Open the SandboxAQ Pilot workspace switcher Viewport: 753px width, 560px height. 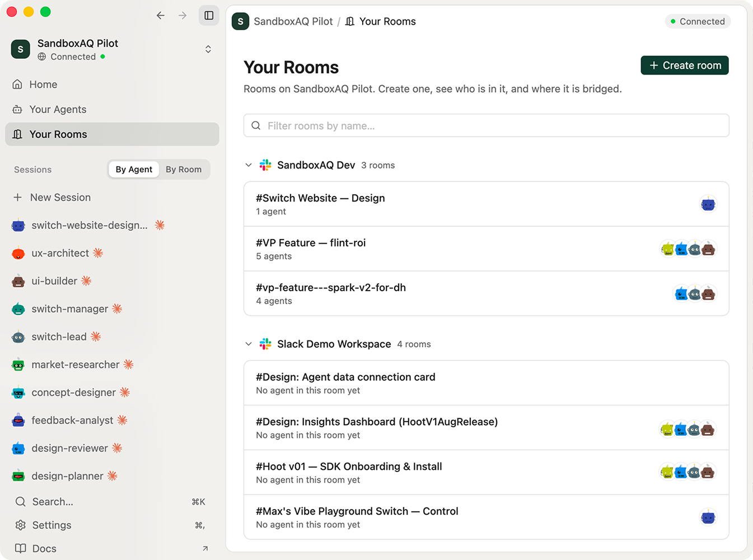208,49
